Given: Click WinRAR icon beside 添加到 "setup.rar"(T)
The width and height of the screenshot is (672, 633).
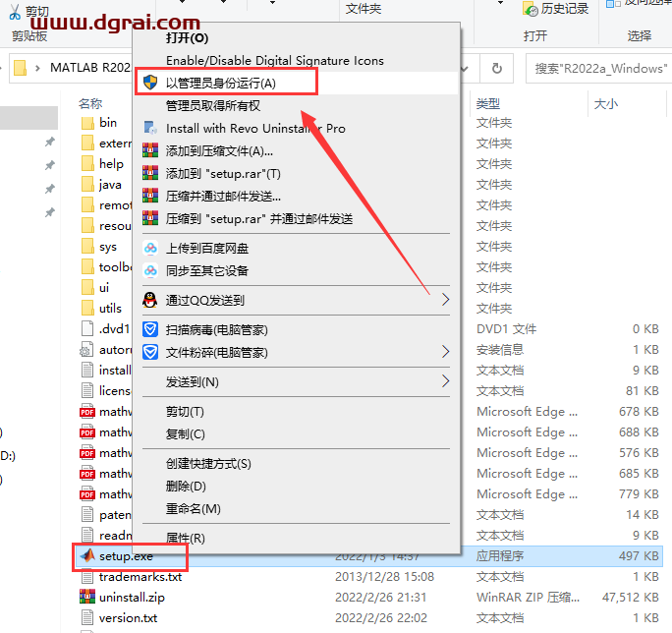Looking at the screenshot, I should pyautogui.click(x=150, y=173).
